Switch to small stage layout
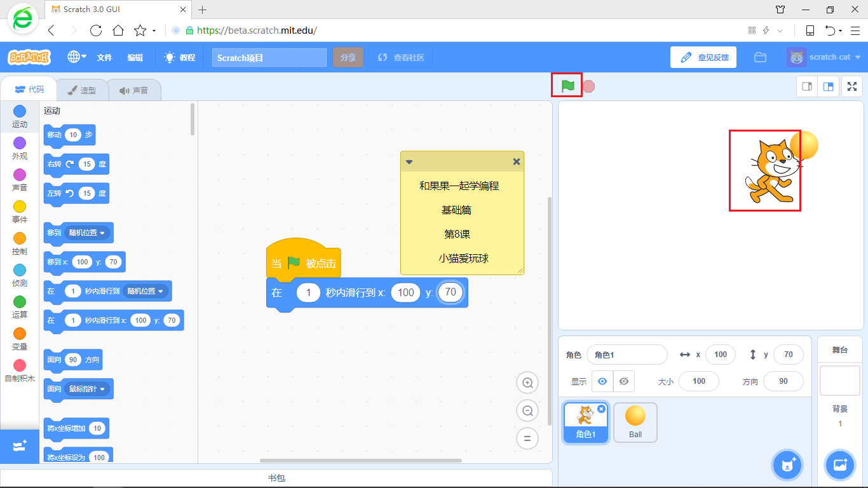 807,86
